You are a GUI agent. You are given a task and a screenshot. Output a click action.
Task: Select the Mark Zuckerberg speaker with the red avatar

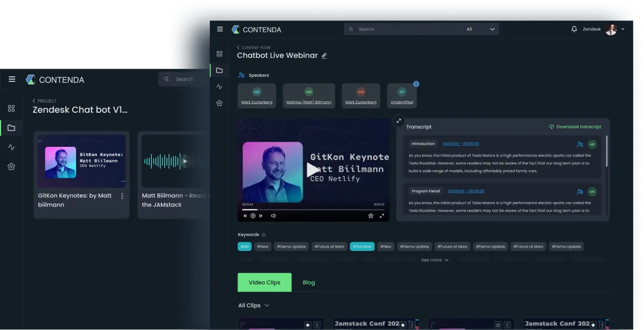click(x=361, y=96)
